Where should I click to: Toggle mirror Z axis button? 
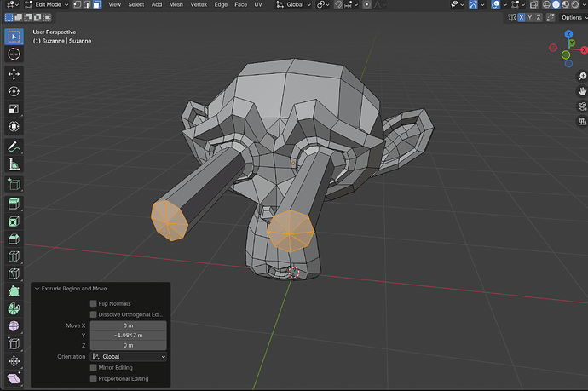(539, 17)
